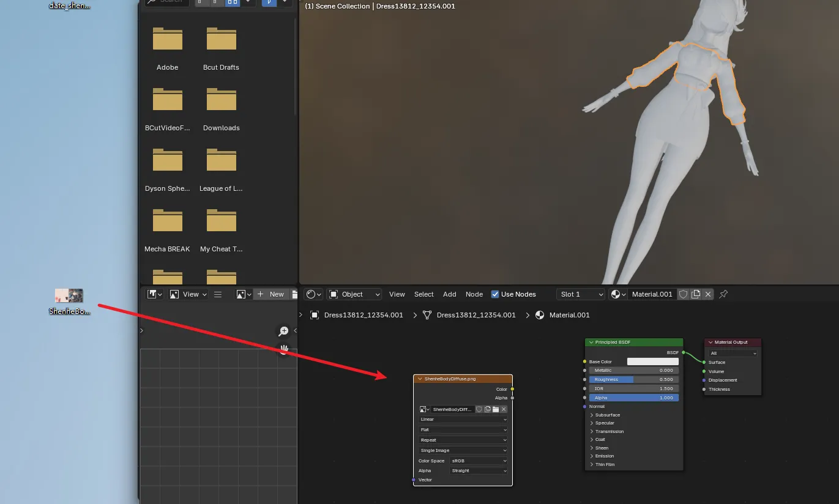The width and height of the screenshot is (839, 504).
Task: Expand the Subsurface panel
Action: pyautogui.click(x=605, y=415)
